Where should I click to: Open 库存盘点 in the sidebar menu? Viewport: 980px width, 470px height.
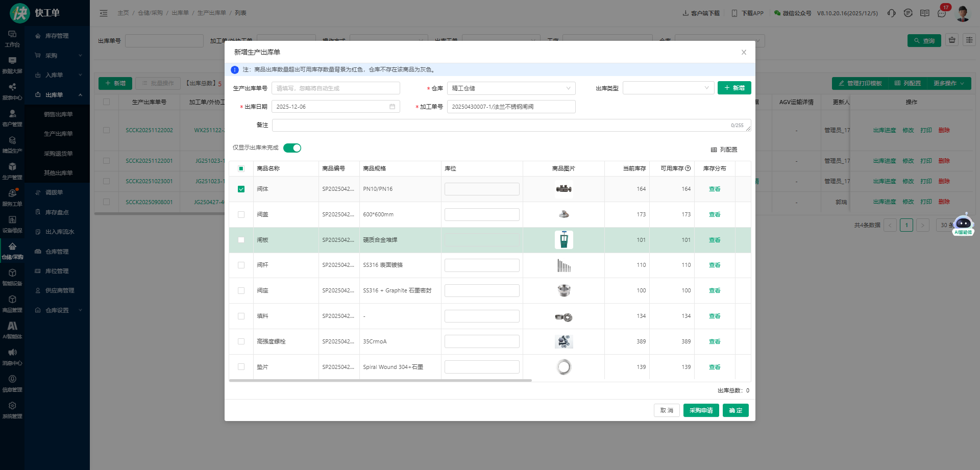(x=57, y=212)
